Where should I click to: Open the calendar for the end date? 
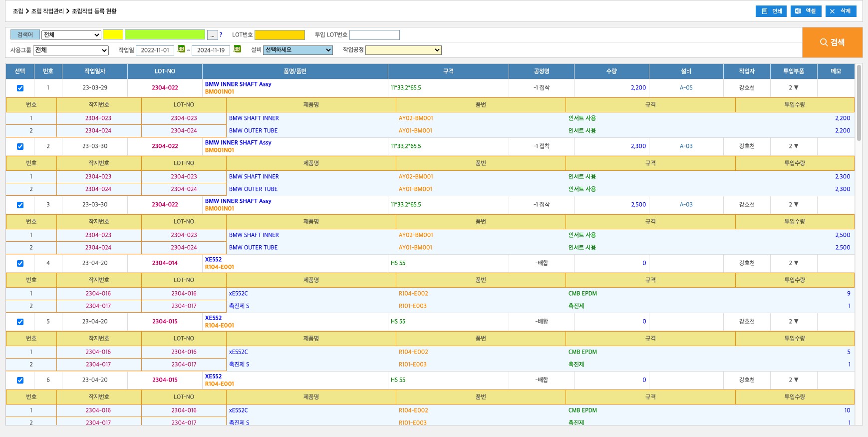pyautogui.click(x=237, y=49)
